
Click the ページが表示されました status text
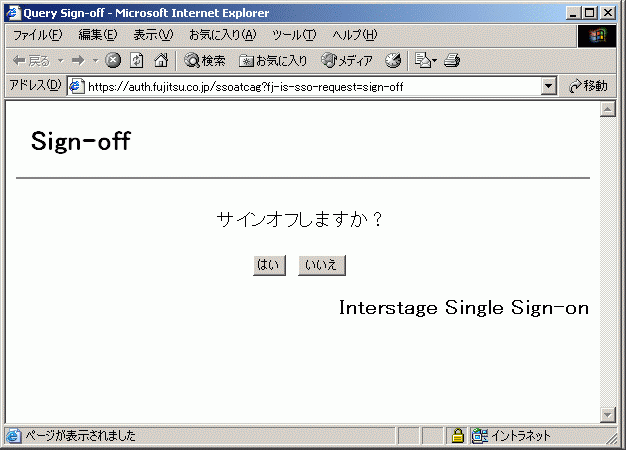click(81, 436)
